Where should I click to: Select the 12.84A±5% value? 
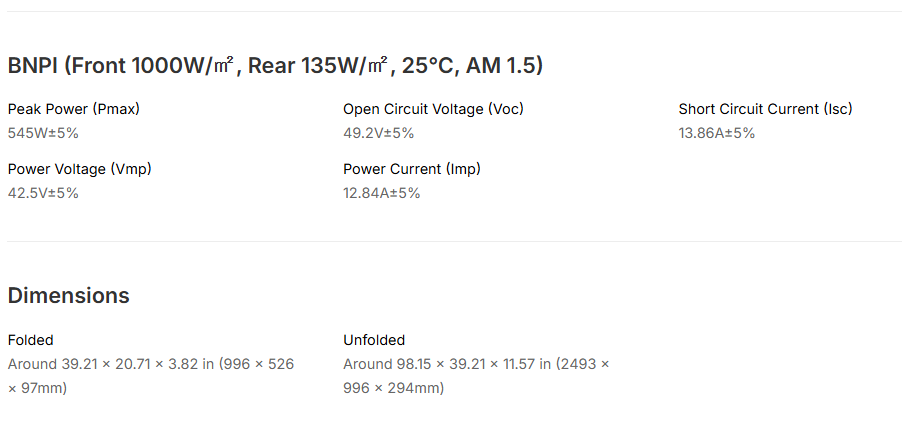[x=381, y=193]
